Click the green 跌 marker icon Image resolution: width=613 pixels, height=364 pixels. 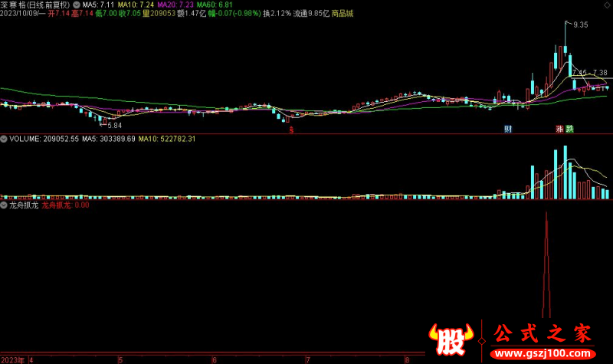pos(569,129)
